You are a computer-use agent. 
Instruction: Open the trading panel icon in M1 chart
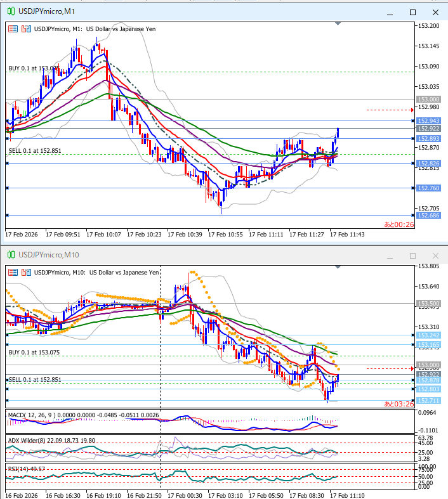point(13,29)
